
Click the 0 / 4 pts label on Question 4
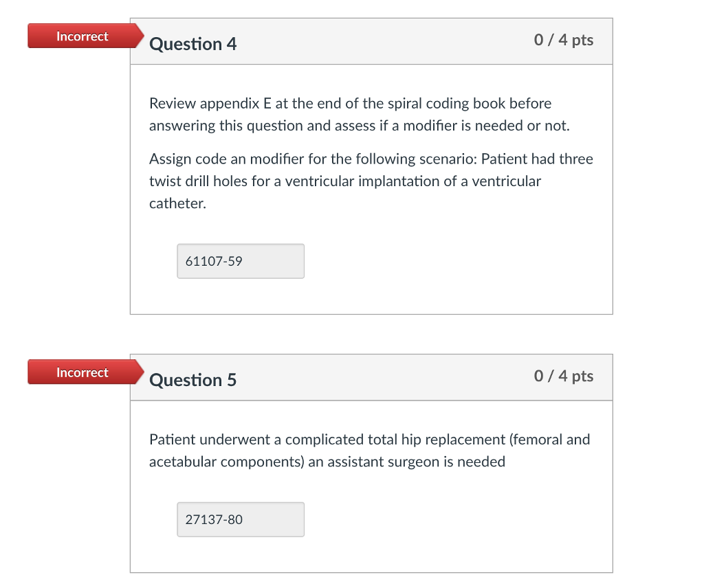coord(564,41)
